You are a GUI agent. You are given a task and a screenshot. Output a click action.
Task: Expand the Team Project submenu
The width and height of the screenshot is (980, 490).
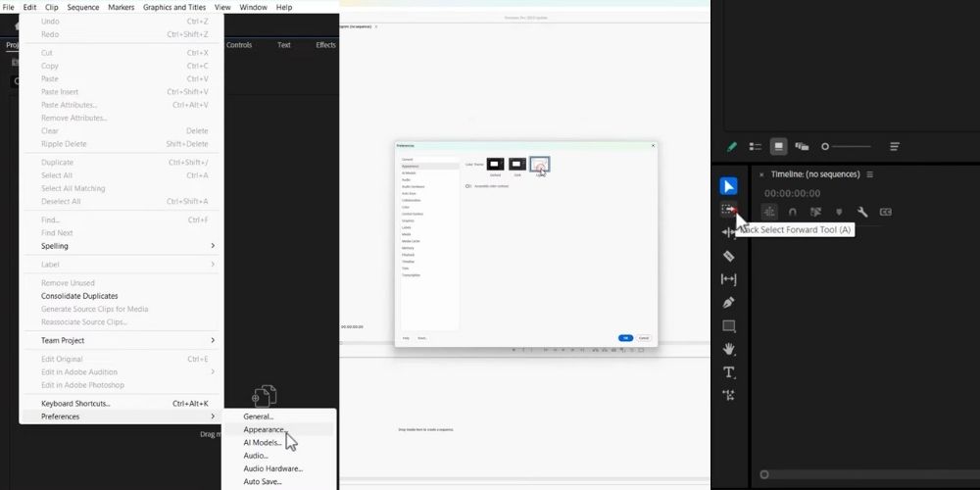[122, 340]
